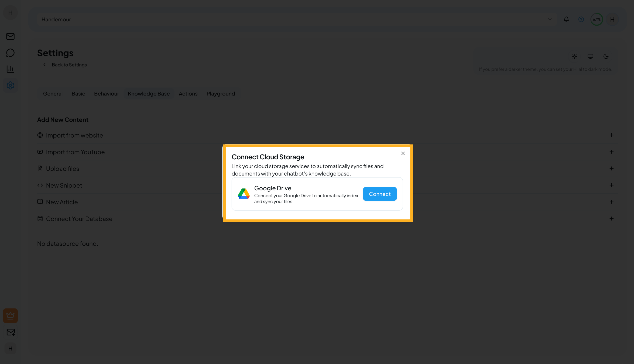The height and width of the screenshot is (364, 634).
Task: Expand New Snippet plus icon
Action: [x=611, y=185]
